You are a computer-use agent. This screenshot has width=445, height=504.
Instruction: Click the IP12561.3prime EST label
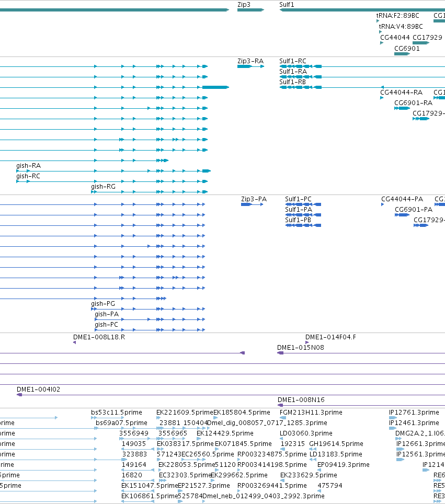(x=420, y=454)
